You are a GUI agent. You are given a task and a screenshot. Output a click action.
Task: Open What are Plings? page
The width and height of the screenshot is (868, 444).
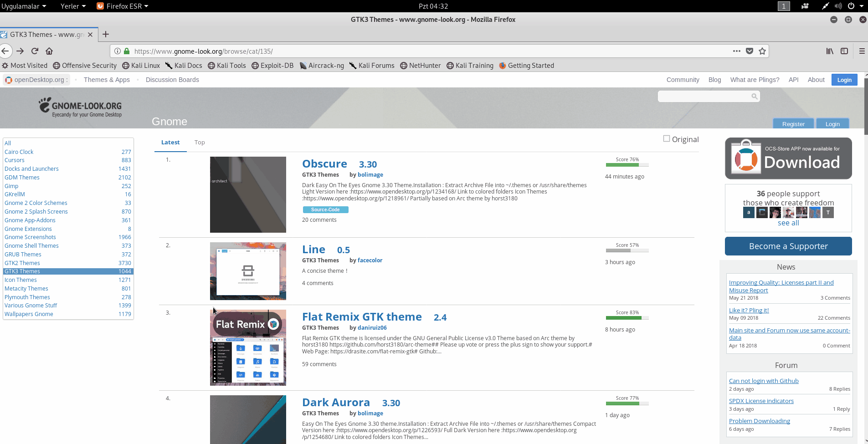[755, 80]
